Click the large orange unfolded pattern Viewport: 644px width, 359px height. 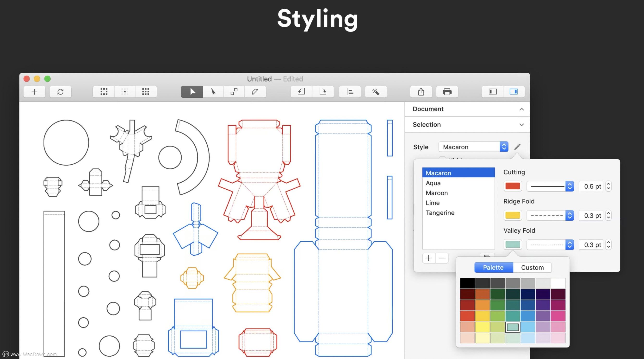pos(252,283)
